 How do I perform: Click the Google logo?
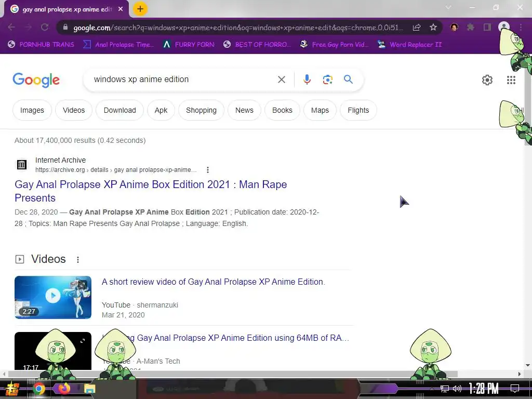click(x=36, y=80)
